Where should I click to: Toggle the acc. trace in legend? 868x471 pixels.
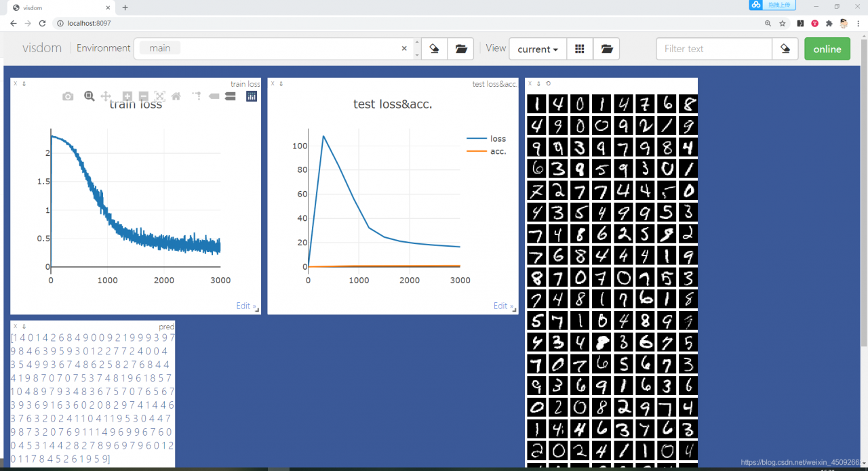pyautogui.click(x=487, y=151)
